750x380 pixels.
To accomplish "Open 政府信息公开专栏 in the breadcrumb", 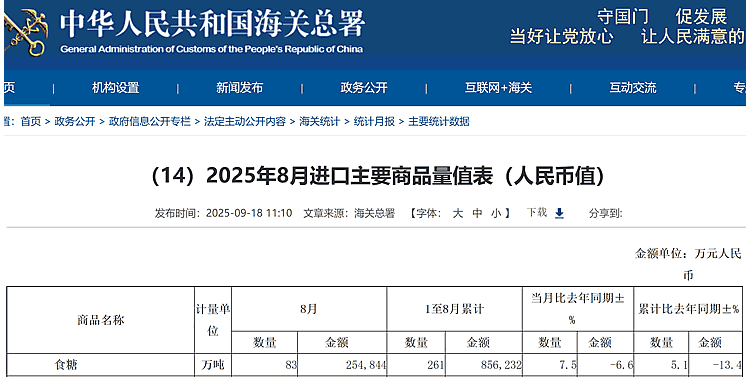I will pyautogui.click(x=150, y=122).
